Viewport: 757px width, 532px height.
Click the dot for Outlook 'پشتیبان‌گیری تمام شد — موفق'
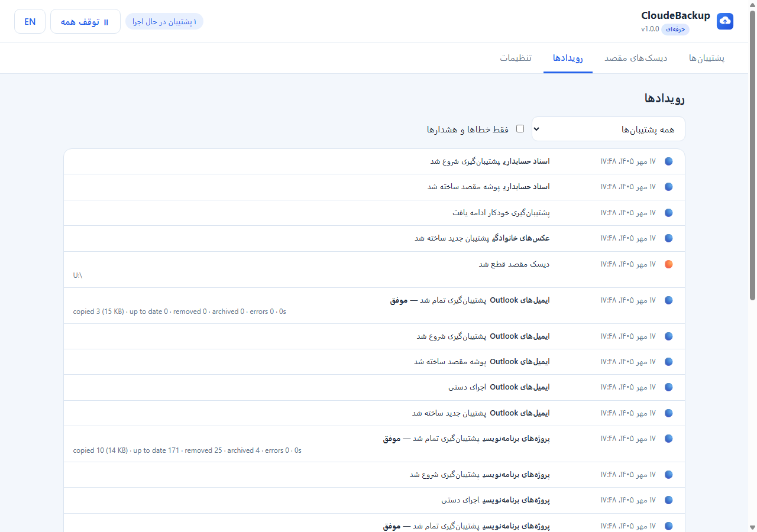669,300
